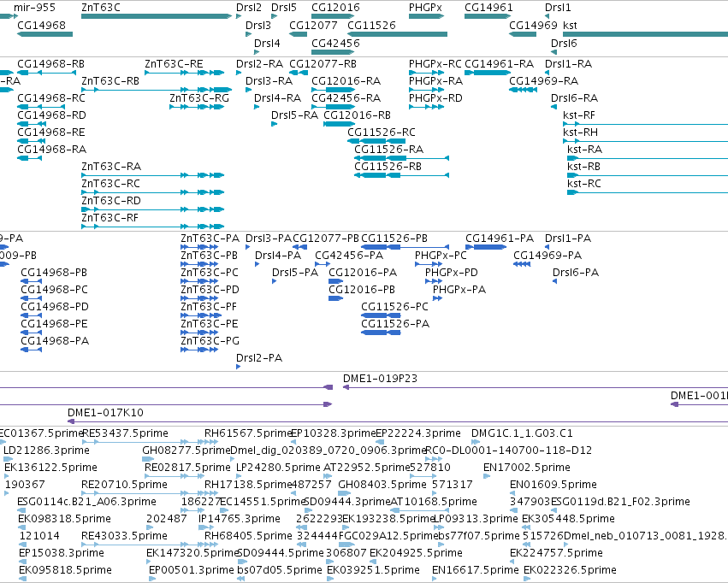Click the Drsl6 gene label
728x583 pixels.
[564, 43]
